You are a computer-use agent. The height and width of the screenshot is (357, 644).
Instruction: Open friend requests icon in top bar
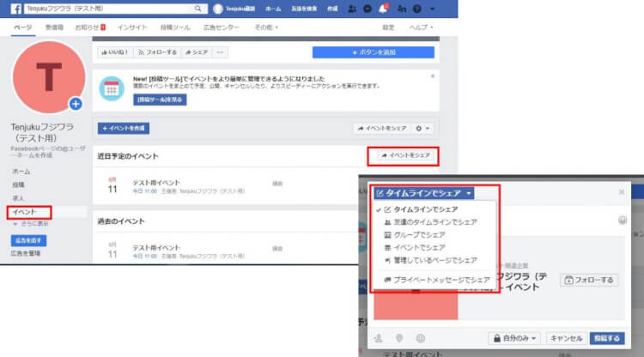click(352, 9)
